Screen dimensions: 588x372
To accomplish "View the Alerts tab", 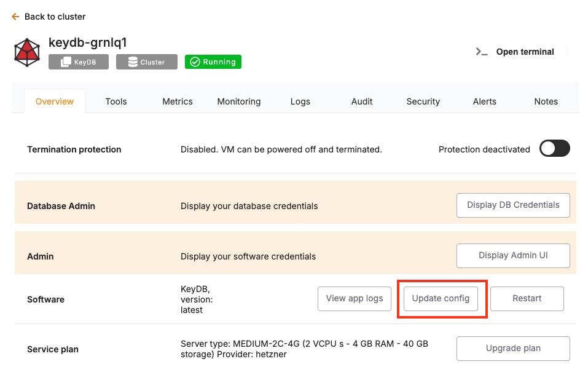I will tap(484, 101).
